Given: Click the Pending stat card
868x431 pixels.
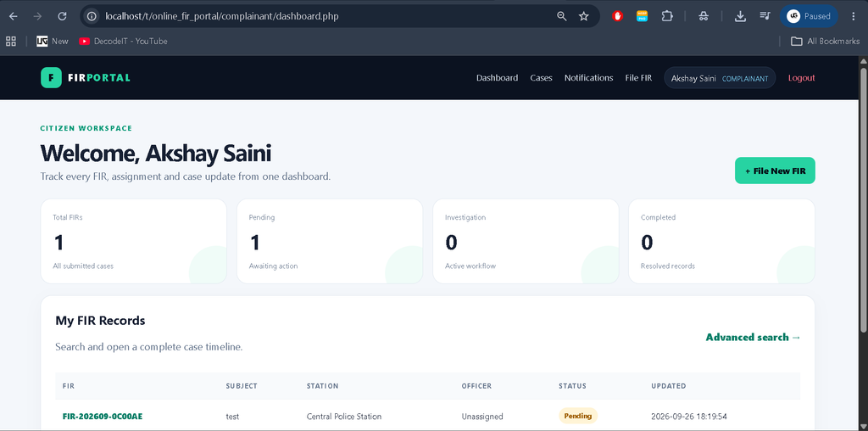Looking at the screenshot, I should pos(330,241).
